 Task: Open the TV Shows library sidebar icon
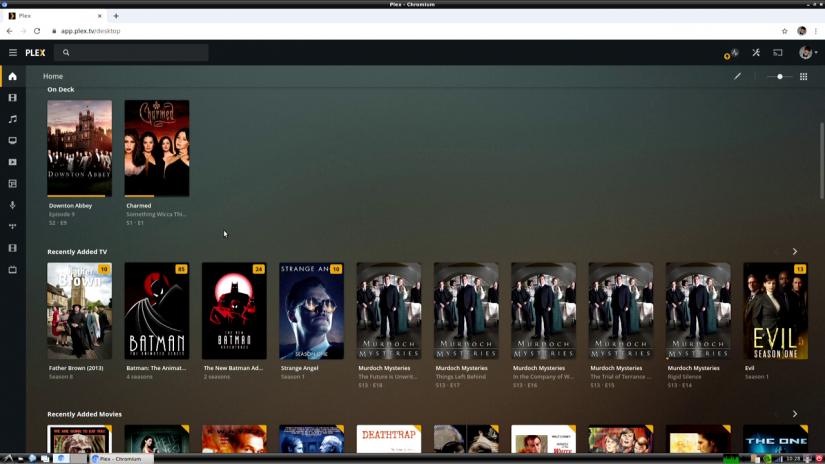pos(13,140)
